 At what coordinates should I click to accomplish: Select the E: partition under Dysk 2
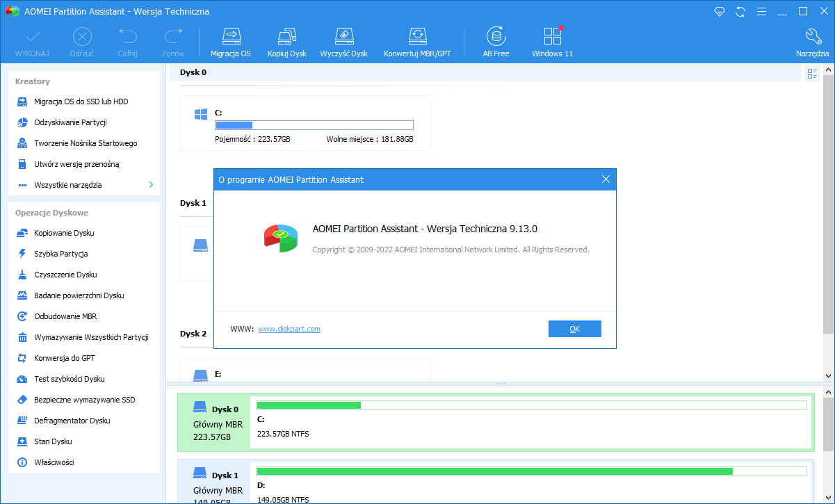(305, 369)
